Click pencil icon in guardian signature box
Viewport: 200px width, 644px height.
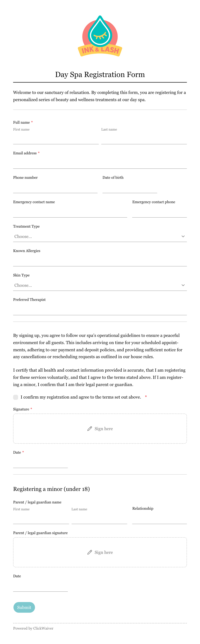point(90,552)
